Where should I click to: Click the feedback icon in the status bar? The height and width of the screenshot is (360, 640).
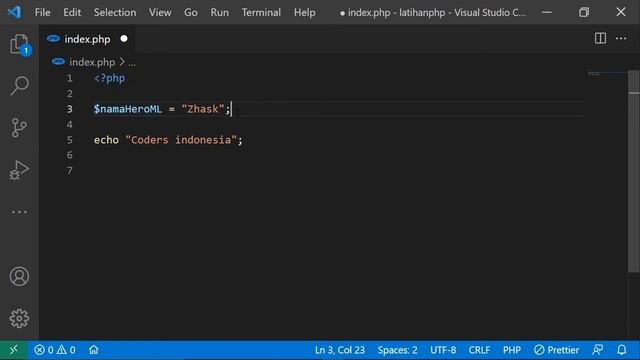(x=598, y=350)
